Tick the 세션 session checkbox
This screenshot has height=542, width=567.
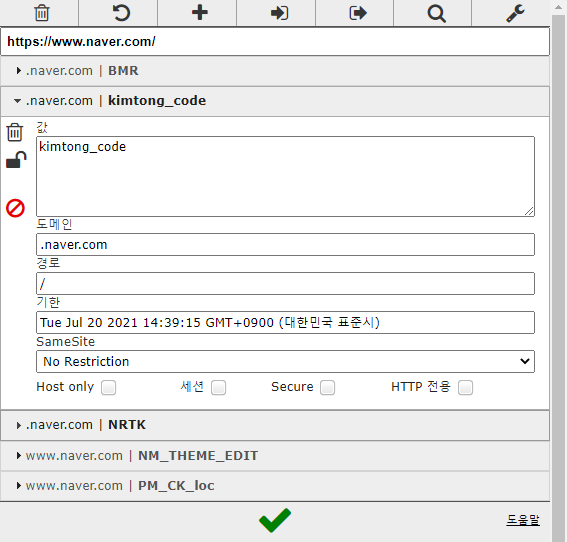click(218, 388)
